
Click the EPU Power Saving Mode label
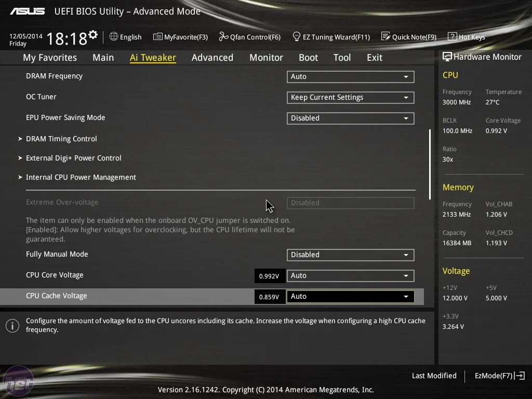(x=65, y=117)
